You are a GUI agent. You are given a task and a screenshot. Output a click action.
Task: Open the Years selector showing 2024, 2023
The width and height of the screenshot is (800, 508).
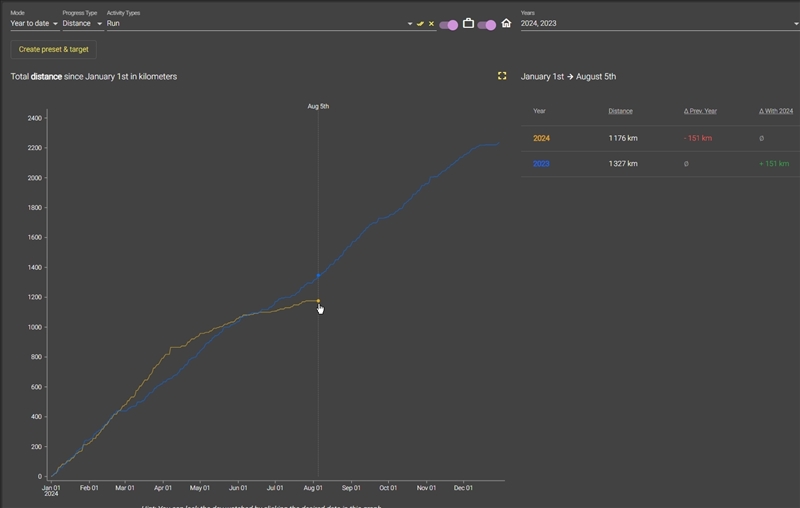(x=655, y=23)
